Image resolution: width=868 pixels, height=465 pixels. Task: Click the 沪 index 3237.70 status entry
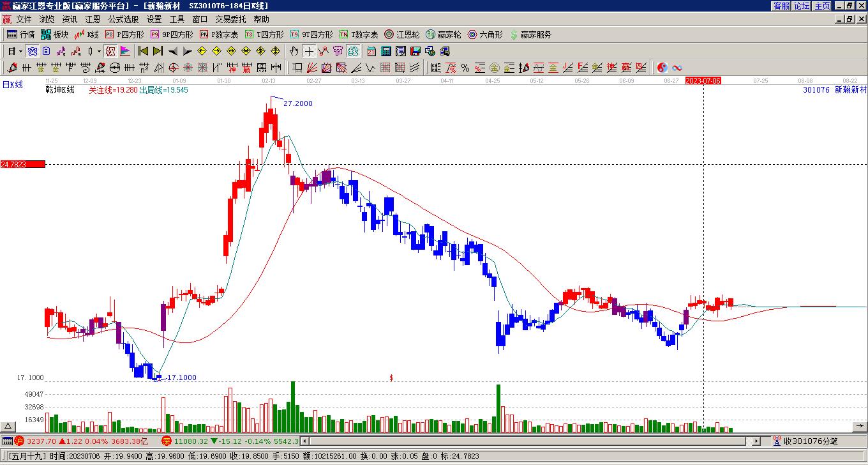81,441
